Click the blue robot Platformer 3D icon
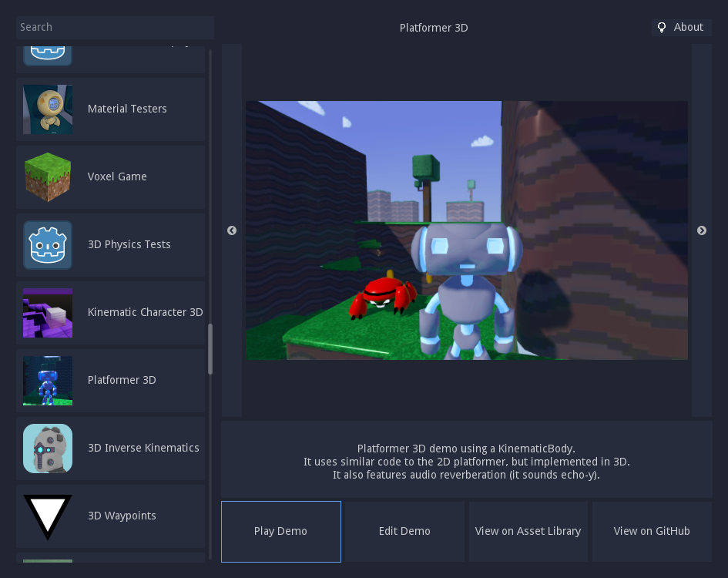The width and height of the screenshot is (728, 578). pyautogui.click(x=48, y=380)
